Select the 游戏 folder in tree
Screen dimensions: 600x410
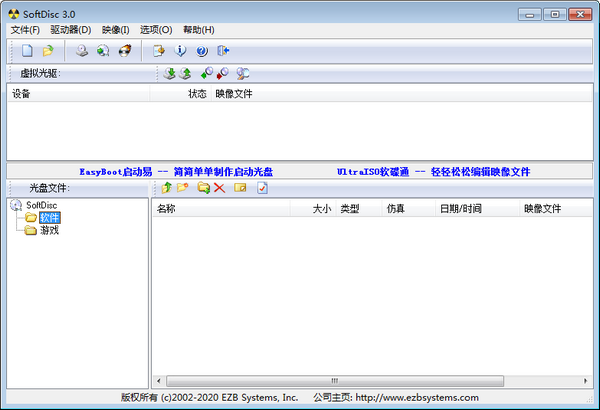(x=49, y=230)
